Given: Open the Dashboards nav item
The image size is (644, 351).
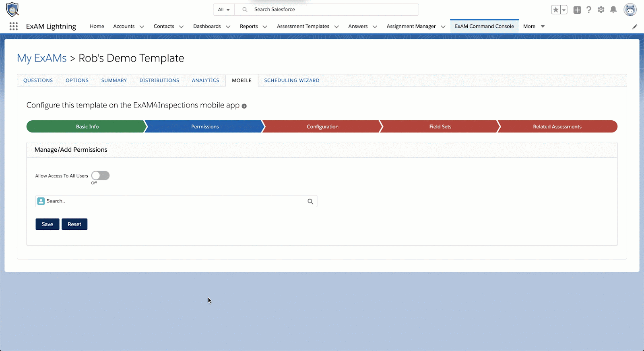Looking at the screenshot, I should coord(207,26).
